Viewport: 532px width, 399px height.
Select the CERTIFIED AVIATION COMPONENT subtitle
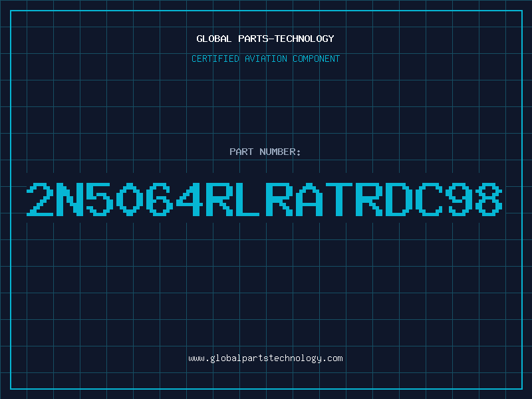(x=265, y=59)
